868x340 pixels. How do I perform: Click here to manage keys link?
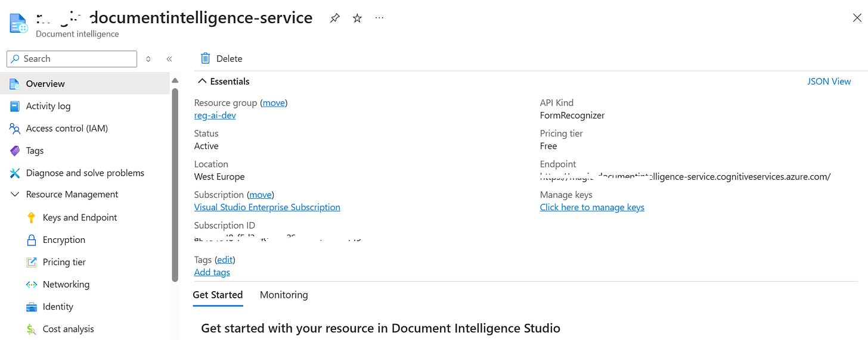pos(592,207)
